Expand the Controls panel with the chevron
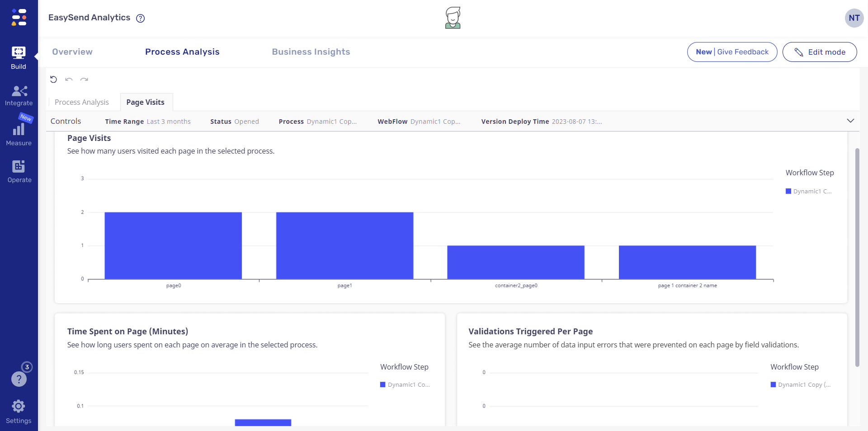Screen dimensions: 868x431 pyautogui.click(x=850, y=121)
